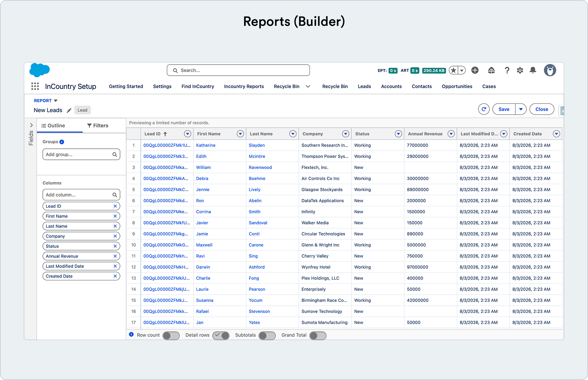Open Katherine lead link

point(206,145)
